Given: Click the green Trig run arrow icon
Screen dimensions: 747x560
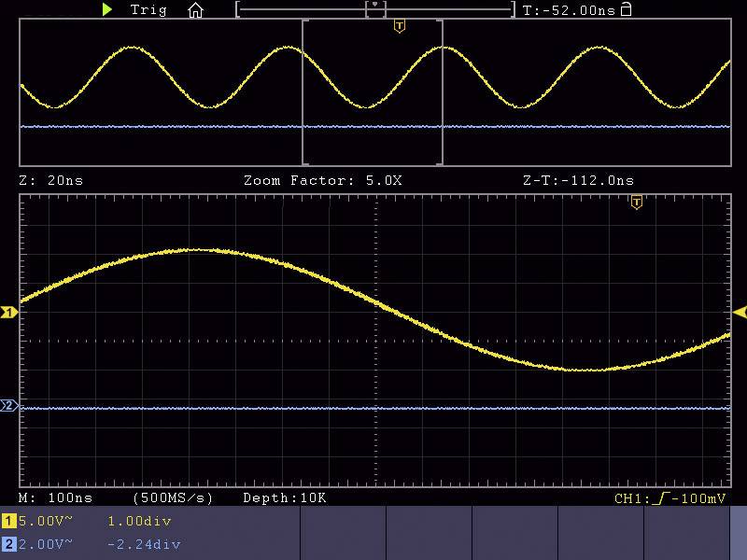Looking at the screenshot, I should (107, 9).
